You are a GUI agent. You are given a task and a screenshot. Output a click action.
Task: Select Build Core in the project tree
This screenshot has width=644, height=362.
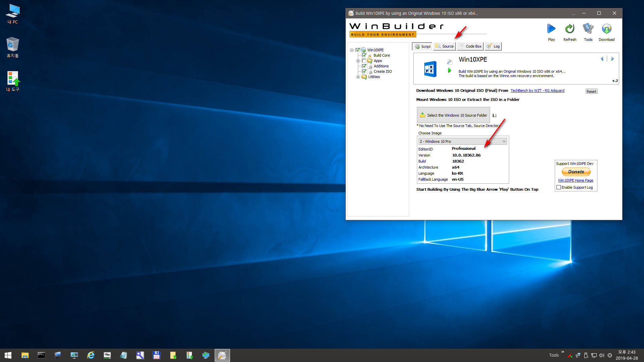pos(382,55)
